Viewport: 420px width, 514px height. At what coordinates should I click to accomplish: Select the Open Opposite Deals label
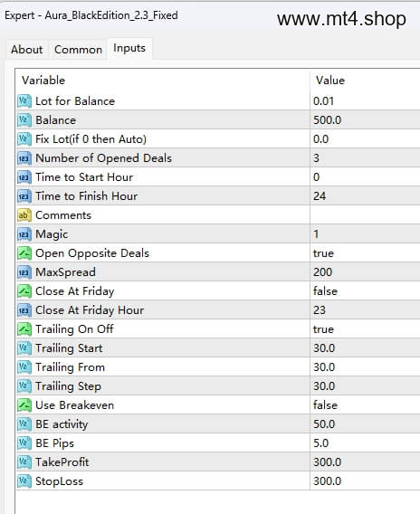(x=92, y=253)
